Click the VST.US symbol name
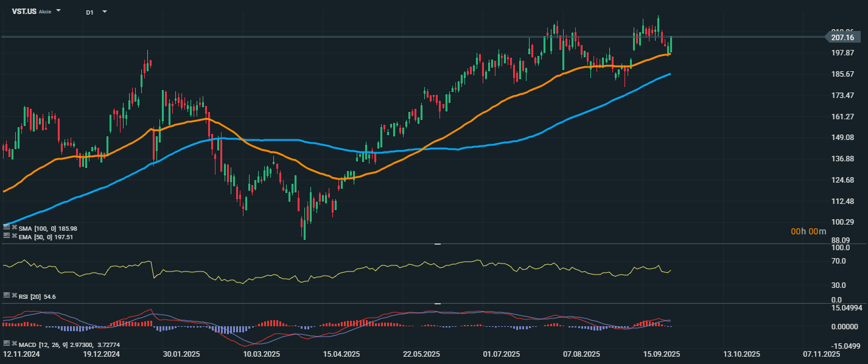The width and height of the screenshot is (868, 364). point(24,12)
